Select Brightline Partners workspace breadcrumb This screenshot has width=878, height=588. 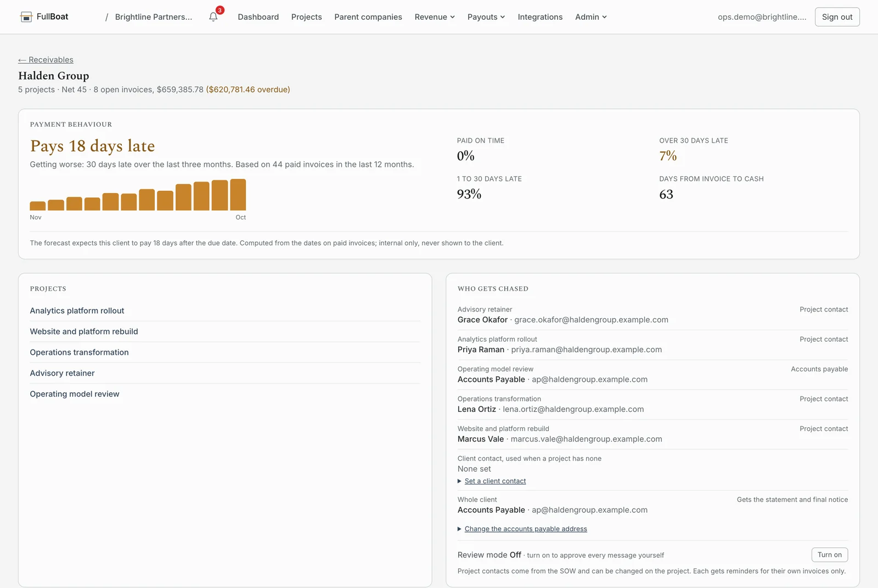click(x=154, y=17)
